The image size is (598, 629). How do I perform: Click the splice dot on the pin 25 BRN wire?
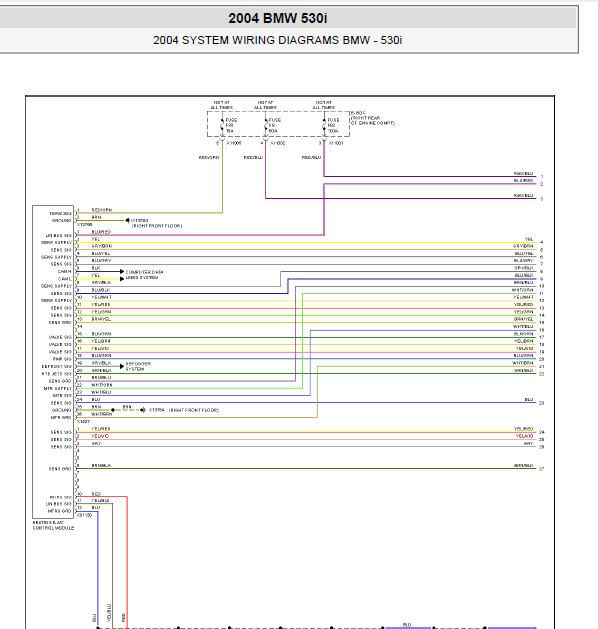pos(113,410)
